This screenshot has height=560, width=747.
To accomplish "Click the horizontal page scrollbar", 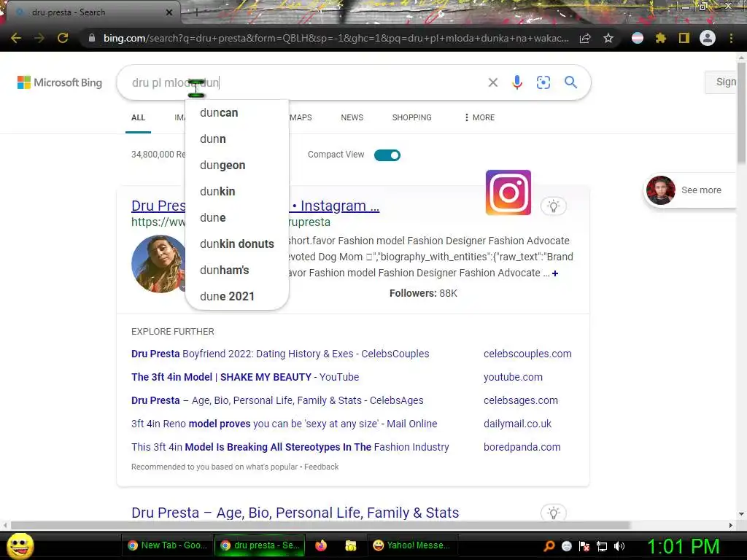I will pyautogui.click(x=320, y=525).
